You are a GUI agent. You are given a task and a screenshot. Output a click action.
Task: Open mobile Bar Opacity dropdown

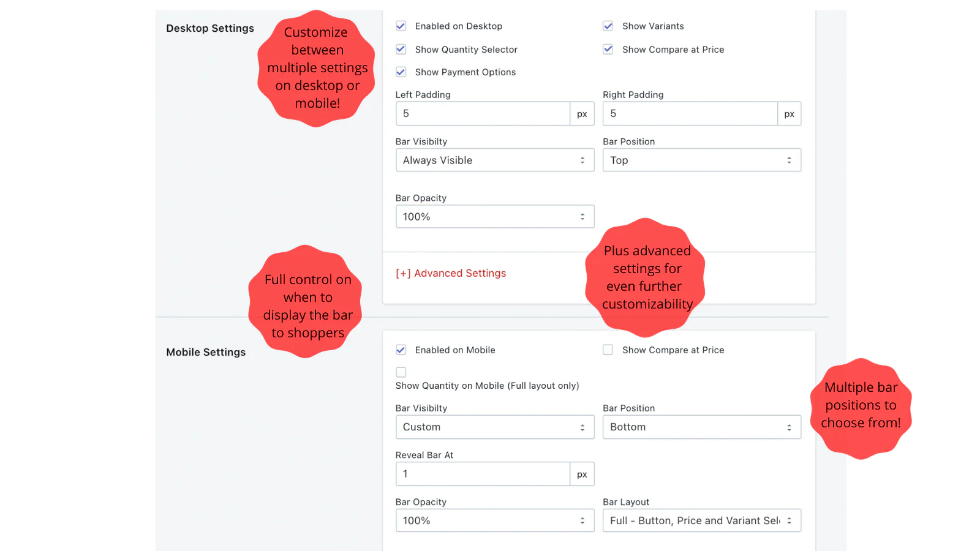(494, 521)
